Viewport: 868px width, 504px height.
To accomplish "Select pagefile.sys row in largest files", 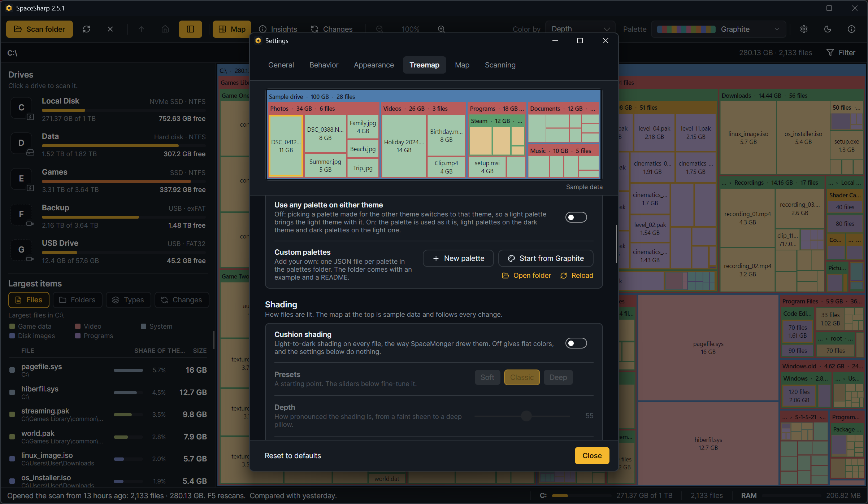I will pyautogui.click(x=108, y=370).
